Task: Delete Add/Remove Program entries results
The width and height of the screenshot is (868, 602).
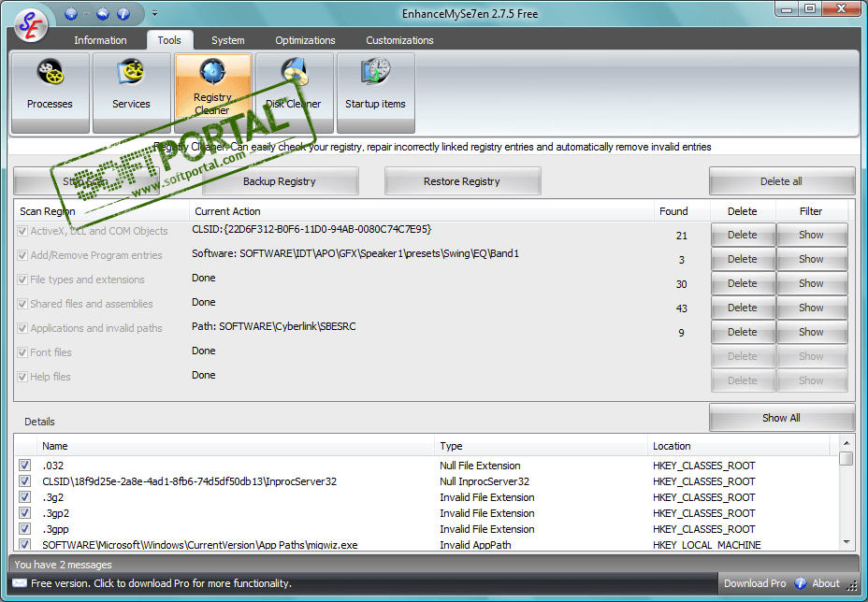Action: (743, 259)
